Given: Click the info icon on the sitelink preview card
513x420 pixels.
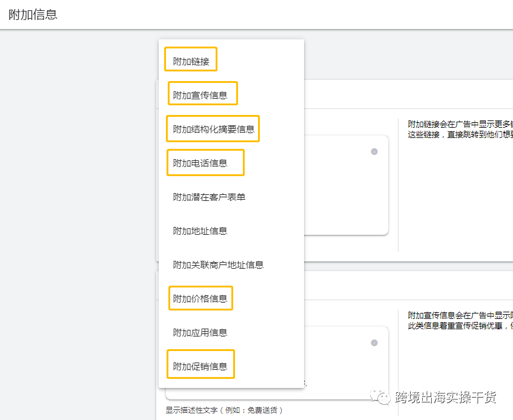Looking at the screenshot, I should [374, 152].
